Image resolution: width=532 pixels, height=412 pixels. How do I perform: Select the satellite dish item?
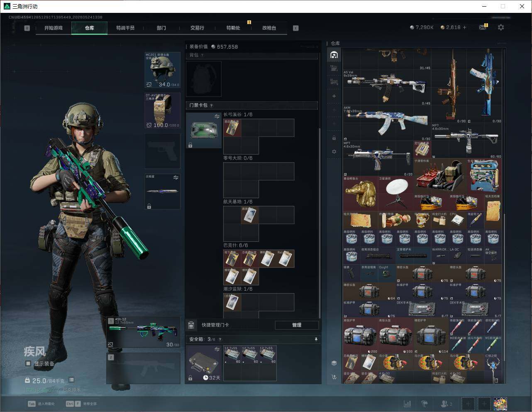coord(395,194)
